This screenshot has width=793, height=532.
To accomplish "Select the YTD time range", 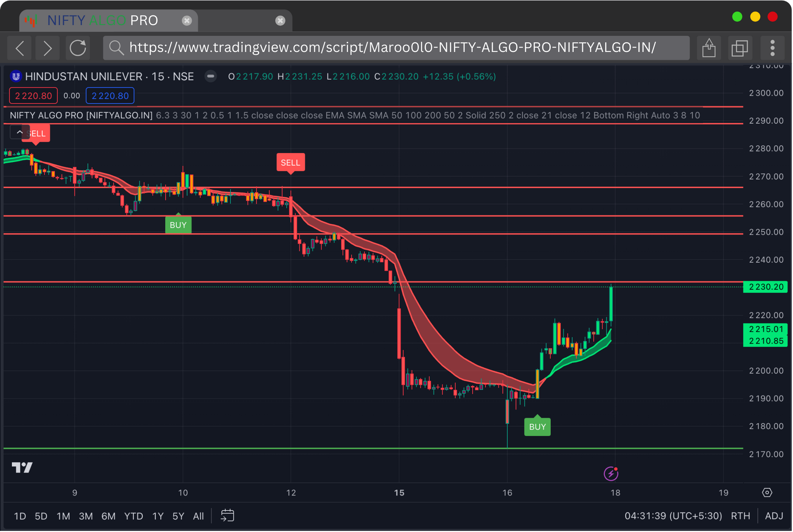I will [x=134, y=517].
